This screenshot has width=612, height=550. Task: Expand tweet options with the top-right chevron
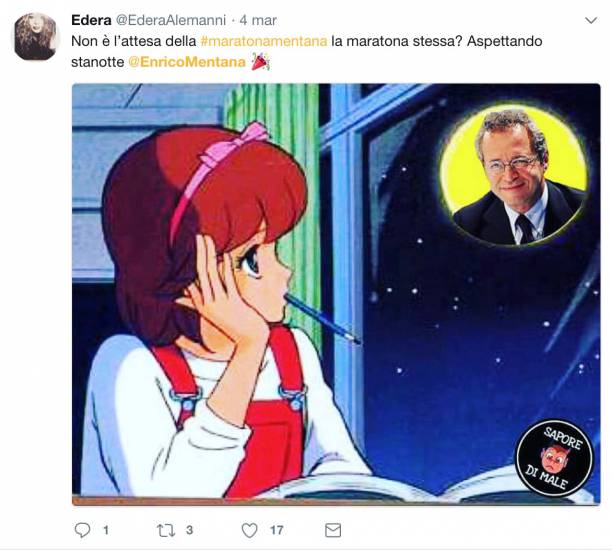point(591,20)
